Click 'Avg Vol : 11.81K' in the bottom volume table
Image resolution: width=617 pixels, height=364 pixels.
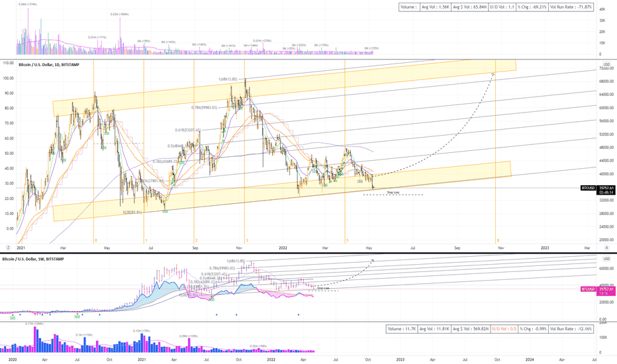434,328
